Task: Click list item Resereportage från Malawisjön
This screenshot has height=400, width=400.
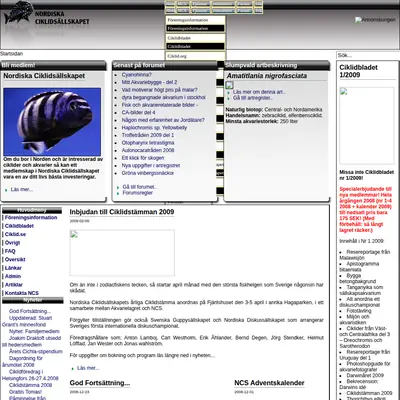Action: 365,255
